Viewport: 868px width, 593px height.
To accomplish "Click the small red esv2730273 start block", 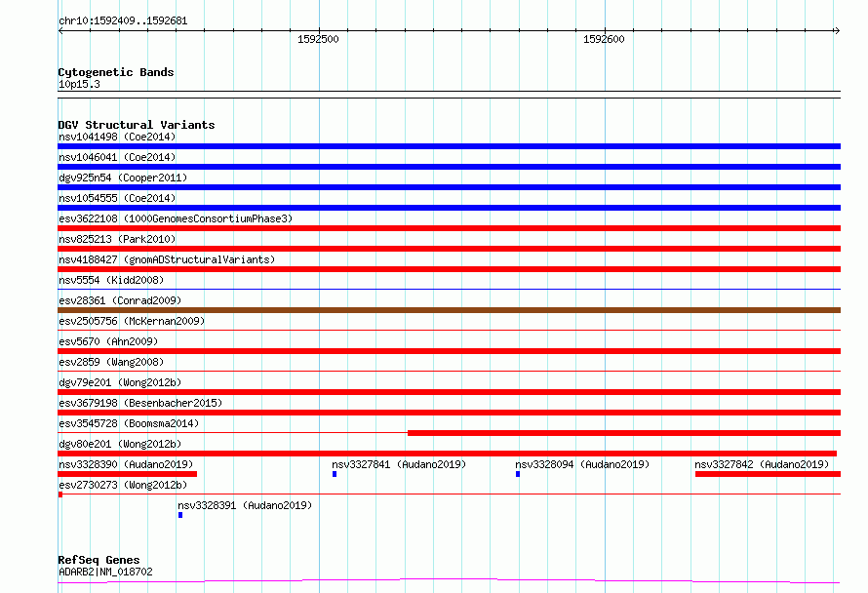I will tap(60, 494).
